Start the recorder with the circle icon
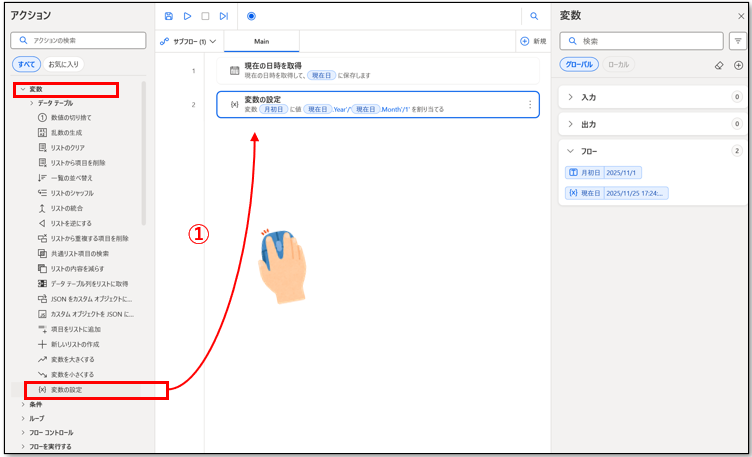Viewport: 752px width, 457px height. pyautogui.click(x=251, y=16)
